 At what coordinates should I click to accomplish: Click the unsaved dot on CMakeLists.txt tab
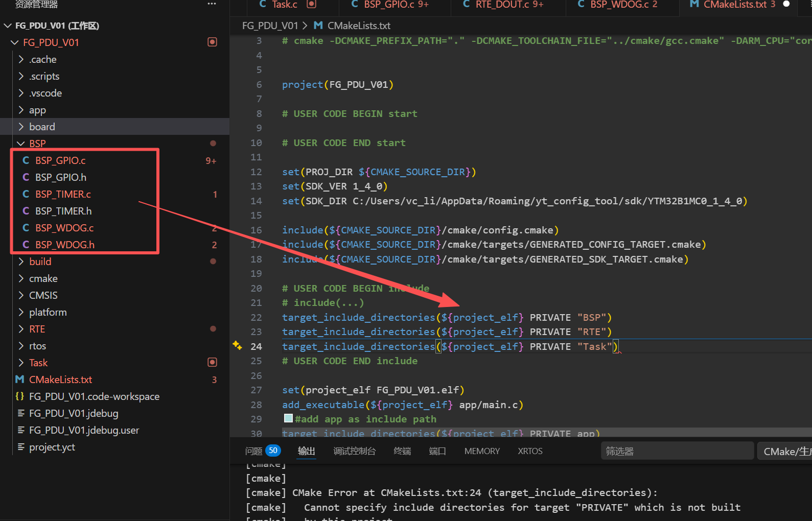(x=786, y=4)
